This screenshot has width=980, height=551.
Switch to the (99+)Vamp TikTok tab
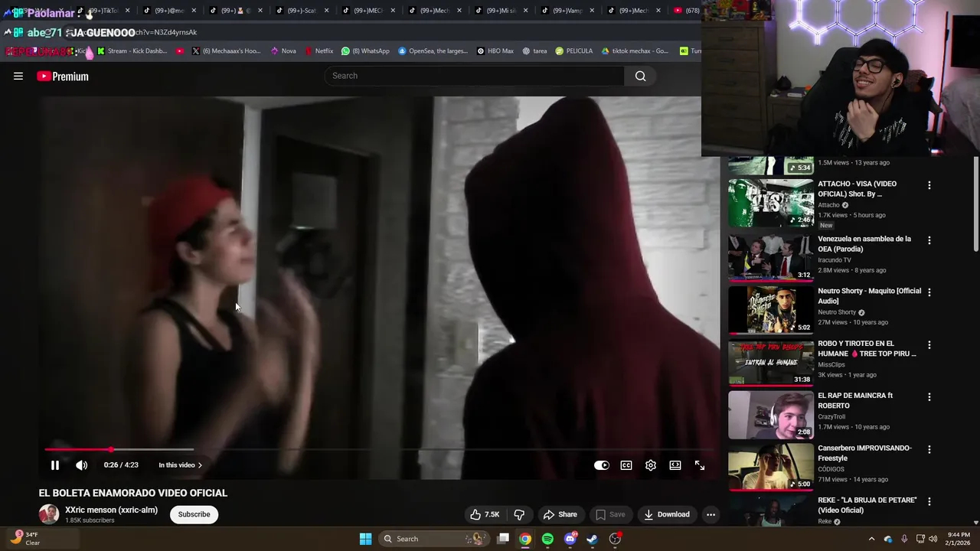[567, 11]
